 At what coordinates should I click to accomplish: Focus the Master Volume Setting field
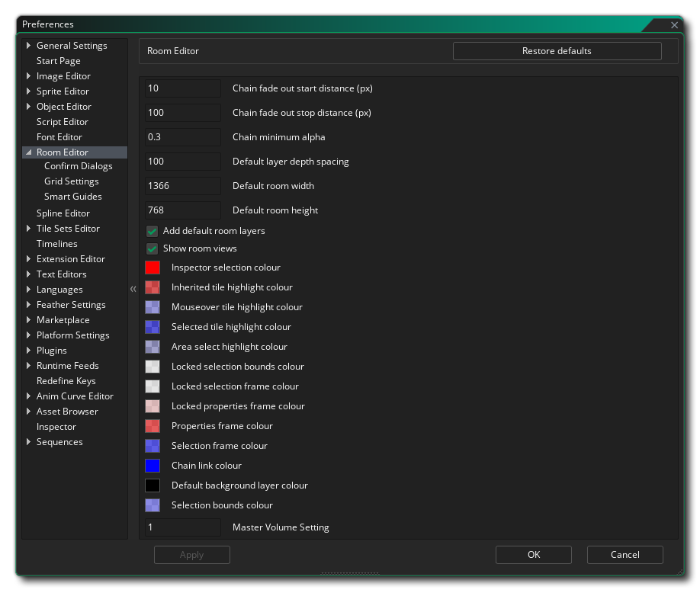coord(182,527)
